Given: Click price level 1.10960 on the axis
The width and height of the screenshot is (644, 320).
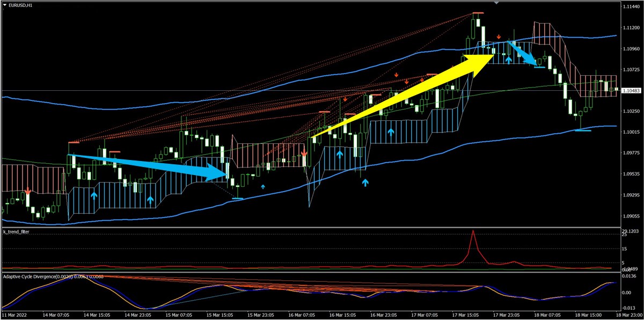Looking at the screenshot, I should [630, 48].
